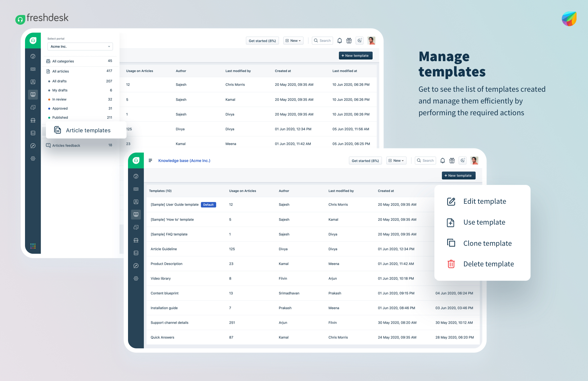Click the Articles feedback section link
The image size is (588, 381).
click(67, 146)
